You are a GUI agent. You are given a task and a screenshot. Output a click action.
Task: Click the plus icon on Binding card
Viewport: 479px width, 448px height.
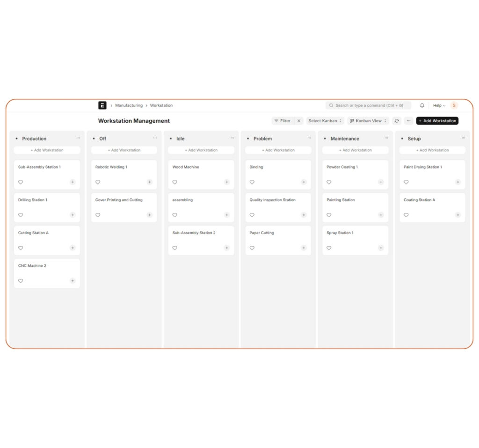(x=304, y=182)
